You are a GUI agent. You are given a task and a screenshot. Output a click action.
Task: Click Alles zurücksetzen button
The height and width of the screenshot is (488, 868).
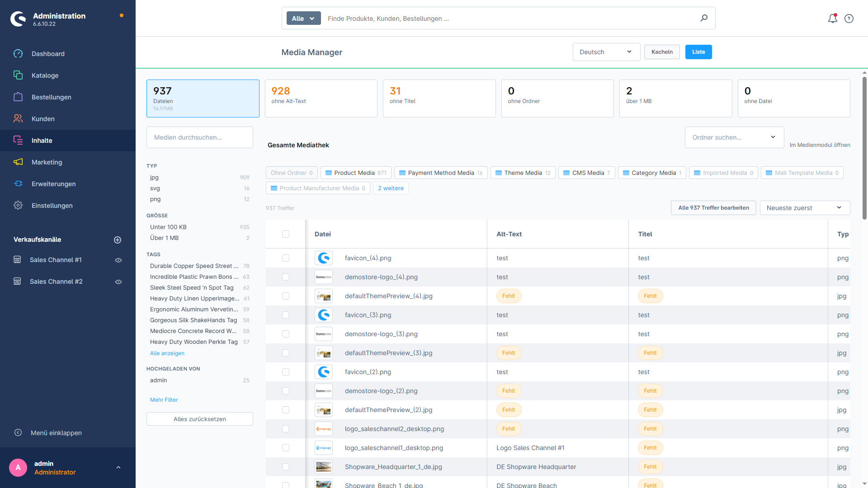[200, 419]
